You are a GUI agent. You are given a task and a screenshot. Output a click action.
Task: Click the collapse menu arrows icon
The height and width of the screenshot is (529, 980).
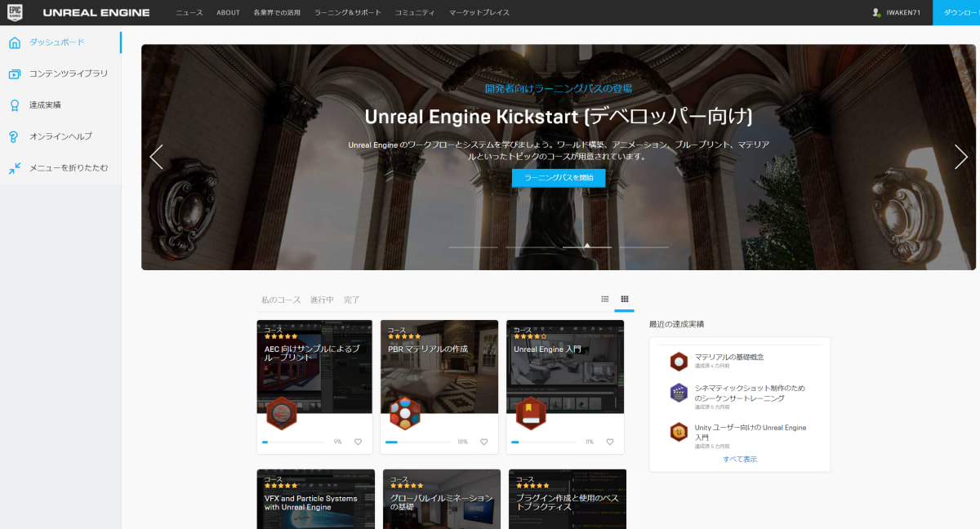tap(15, 168)
